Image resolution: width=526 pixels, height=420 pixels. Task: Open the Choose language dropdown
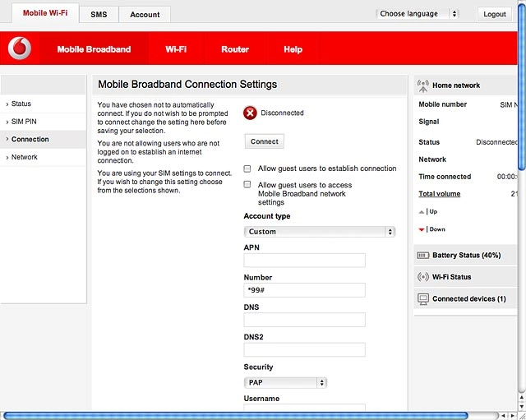point(418,14)
